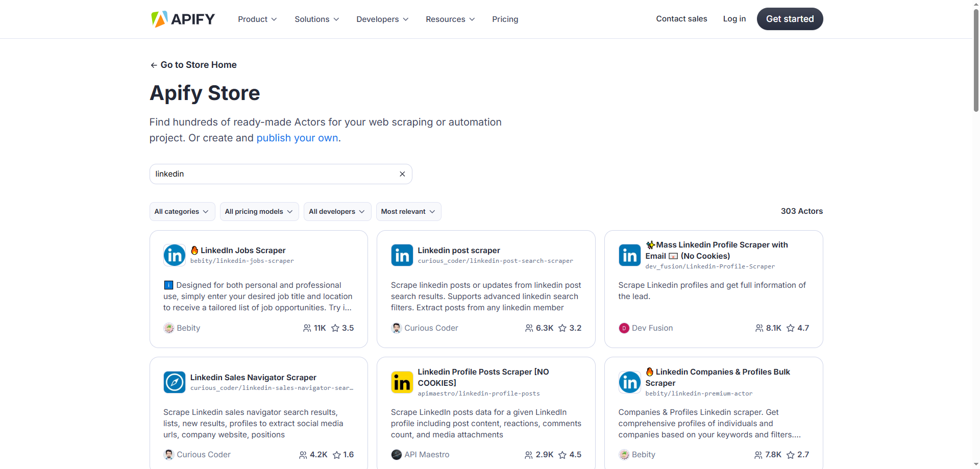Click users icon beside 2.9K

pyautogui.click(x=529, y=455)
